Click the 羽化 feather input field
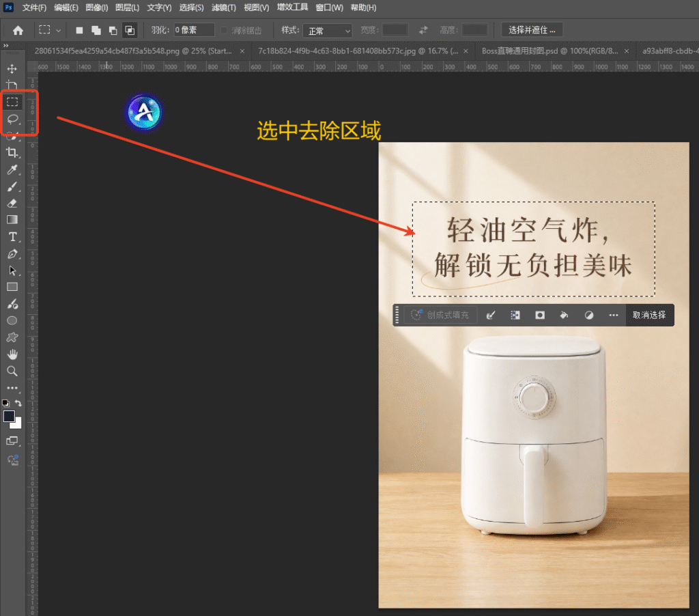Screen dimensions: 699x616 click(194, 30)
